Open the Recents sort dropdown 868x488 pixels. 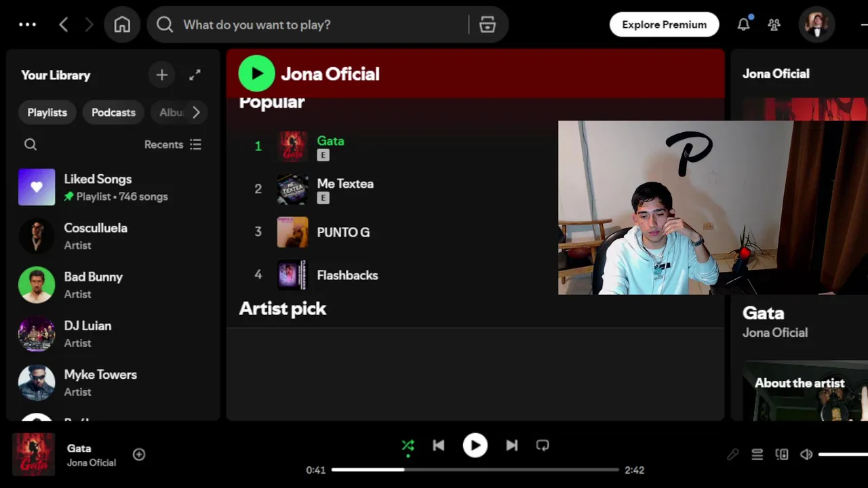pos(173,144)
